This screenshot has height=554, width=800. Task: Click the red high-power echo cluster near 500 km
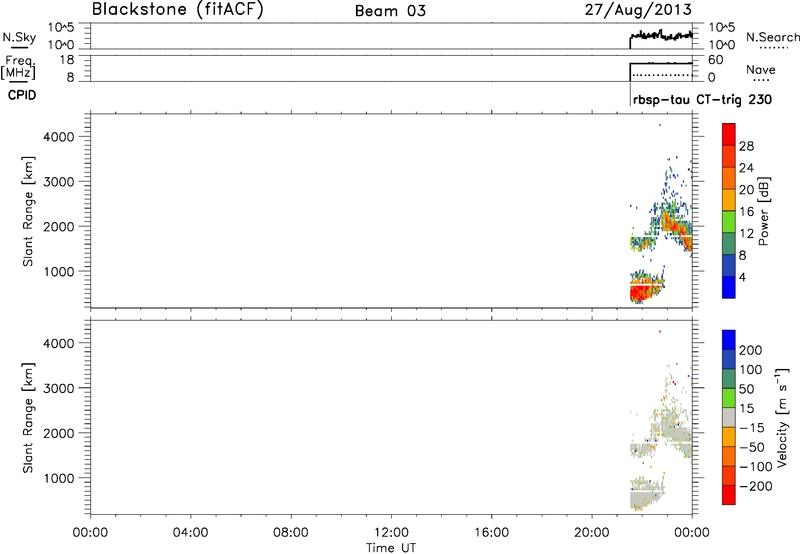641,293
